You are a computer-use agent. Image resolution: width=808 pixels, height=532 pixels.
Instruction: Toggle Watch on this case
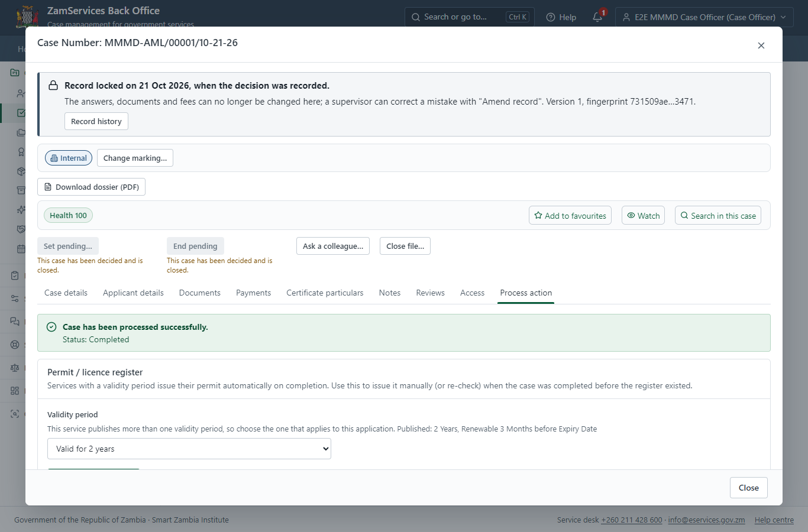643,216
